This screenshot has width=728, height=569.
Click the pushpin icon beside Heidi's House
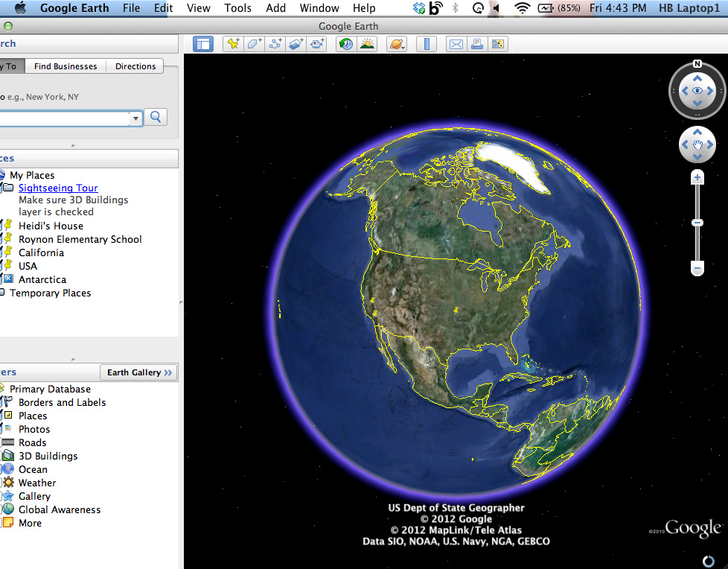click(8, 225)
